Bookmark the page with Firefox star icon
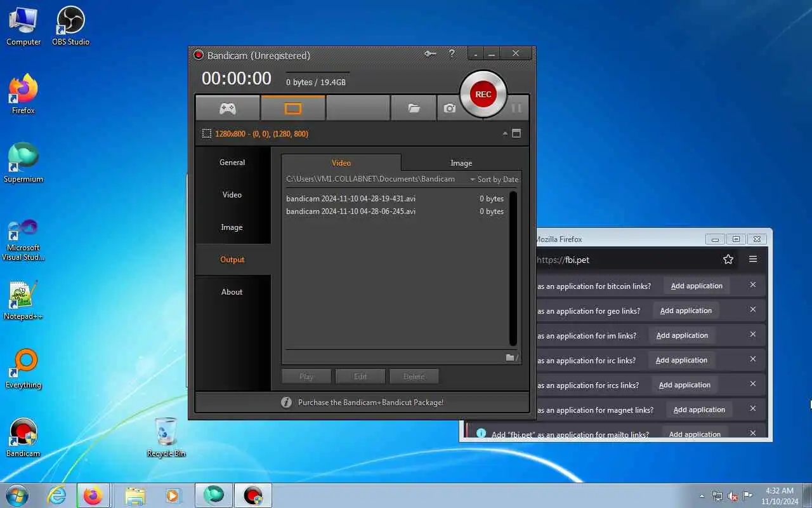Screen dimensions: 812x508 pyautogui.click(x=728, y=259)
